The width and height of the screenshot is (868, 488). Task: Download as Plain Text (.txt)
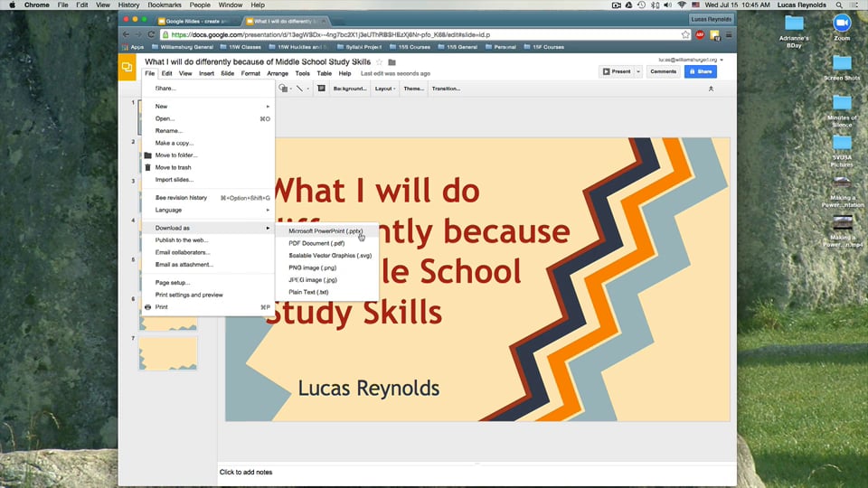click(x=326, y=292)
